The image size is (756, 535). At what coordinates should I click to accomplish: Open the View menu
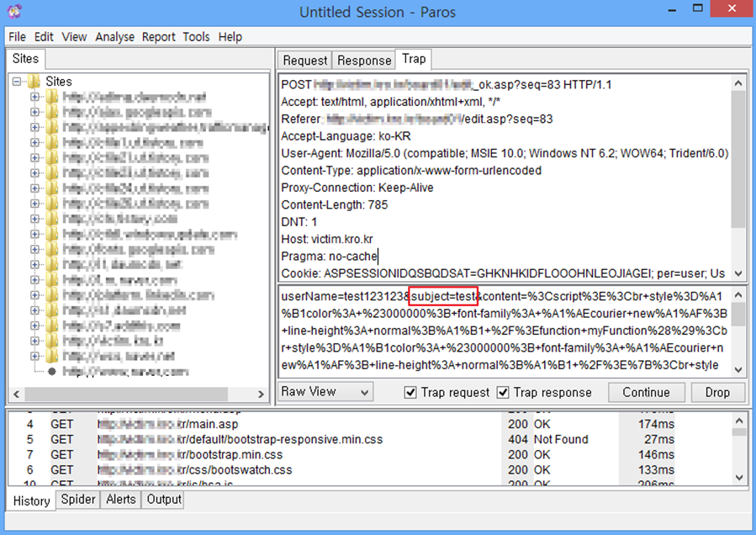pyautogui.click(x=74, y=37)
